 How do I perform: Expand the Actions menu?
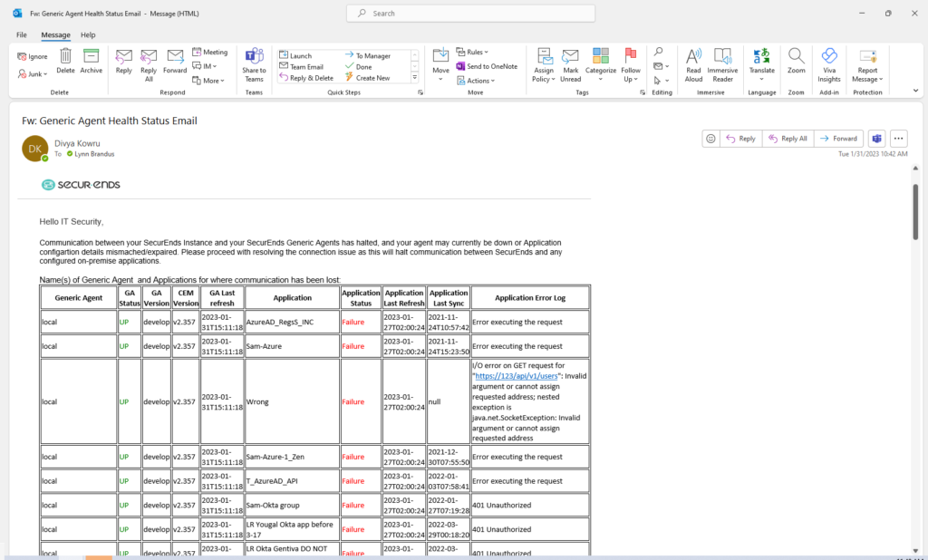pos(476,81)
